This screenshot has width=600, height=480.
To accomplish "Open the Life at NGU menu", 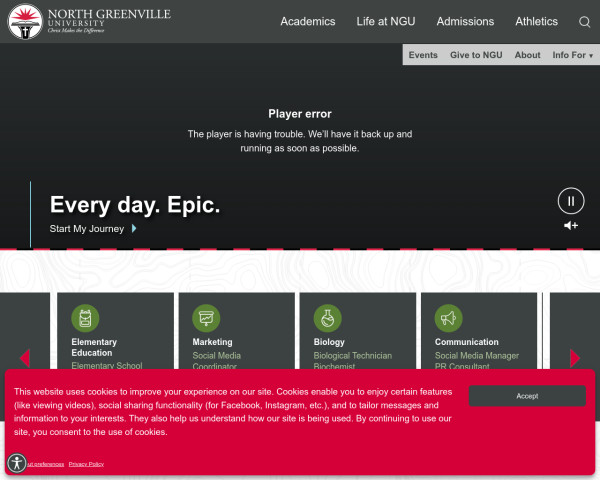I will [386, 21].
